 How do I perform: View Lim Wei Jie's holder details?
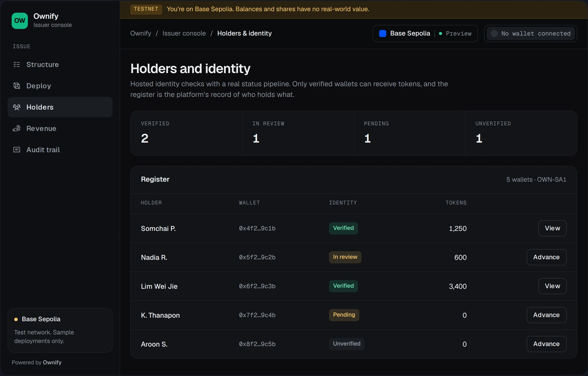point(552,286)
